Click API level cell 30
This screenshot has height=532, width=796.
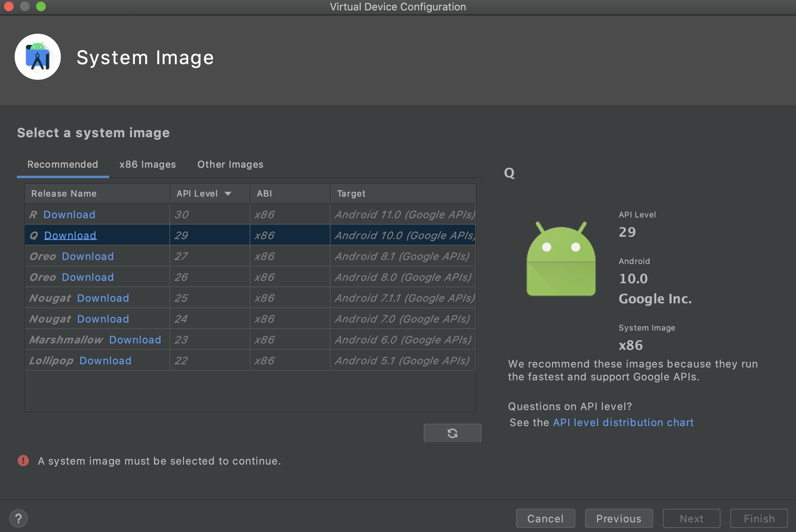[x=210, y=215]
